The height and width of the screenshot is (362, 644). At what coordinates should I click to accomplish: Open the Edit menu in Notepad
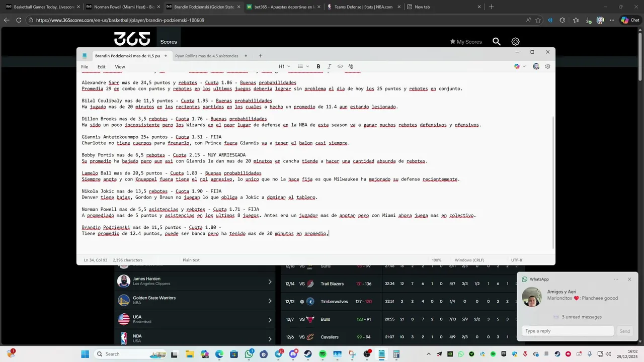[x=102, y=67]
